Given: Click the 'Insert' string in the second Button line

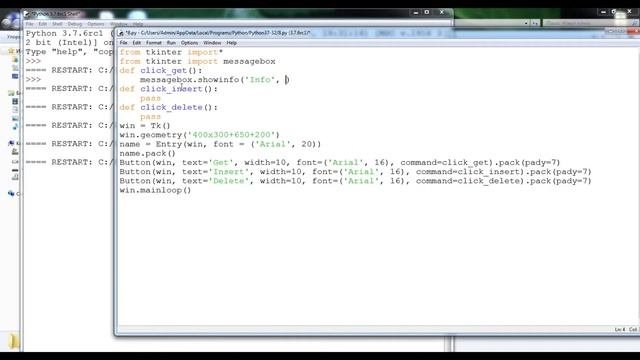Looking at the screenshot, I should pos(228,172).
